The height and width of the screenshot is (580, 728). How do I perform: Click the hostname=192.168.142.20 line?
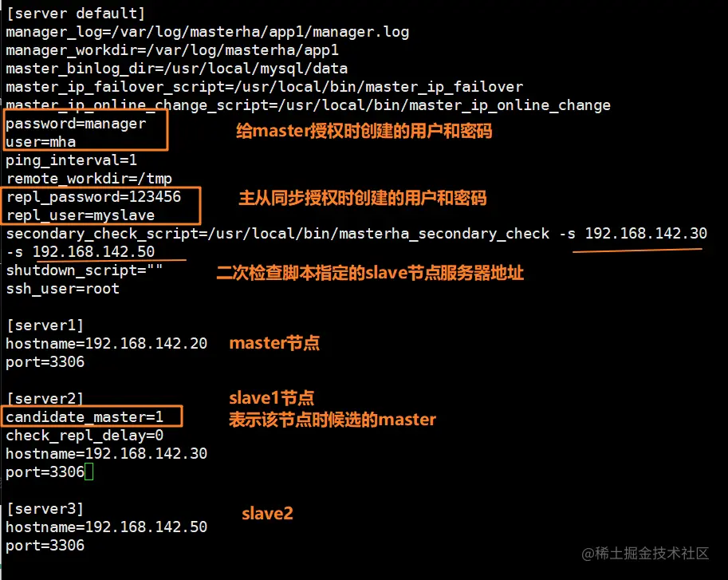click(106, 344)
